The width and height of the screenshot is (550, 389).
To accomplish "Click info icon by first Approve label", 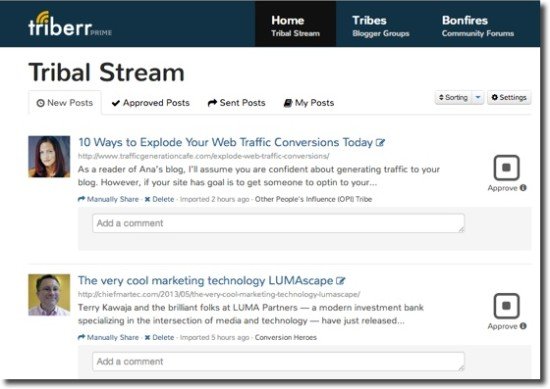I will click(x=523, y=188).
